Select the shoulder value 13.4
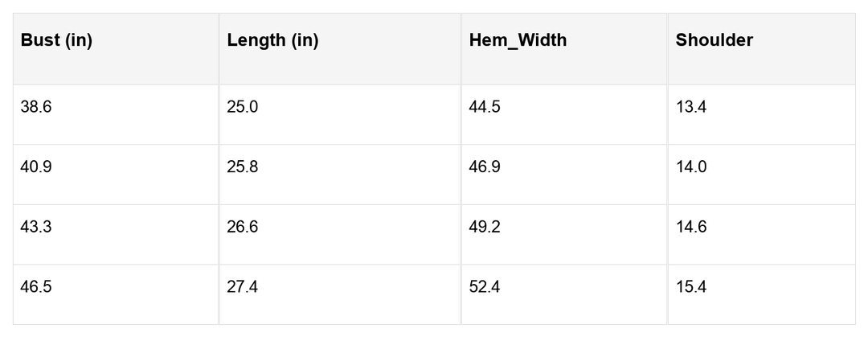Viewport: 868px width, 337px height. tap(691, 107)
